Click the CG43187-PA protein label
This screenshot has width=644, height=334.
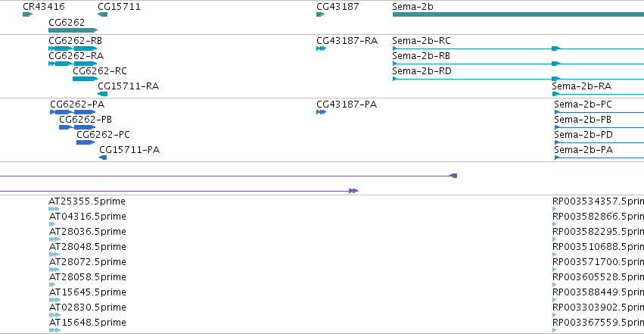[347, 105]
